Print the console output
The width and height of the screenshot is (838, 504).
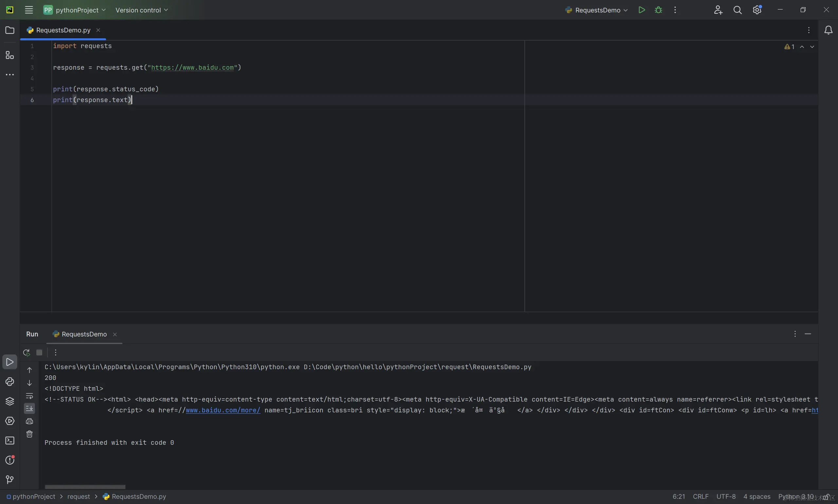click(29, 421)
